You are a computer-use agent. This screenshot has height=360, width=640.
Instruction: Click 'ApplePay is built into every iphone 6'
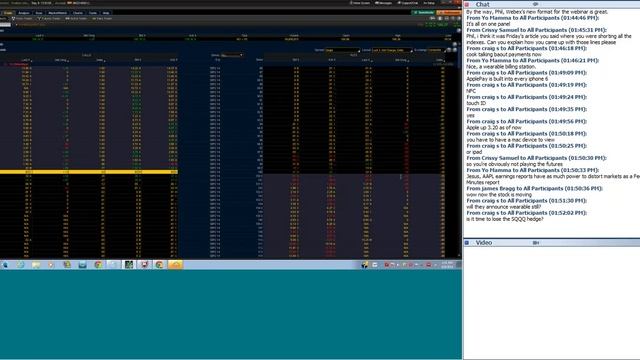coord(507,79)
